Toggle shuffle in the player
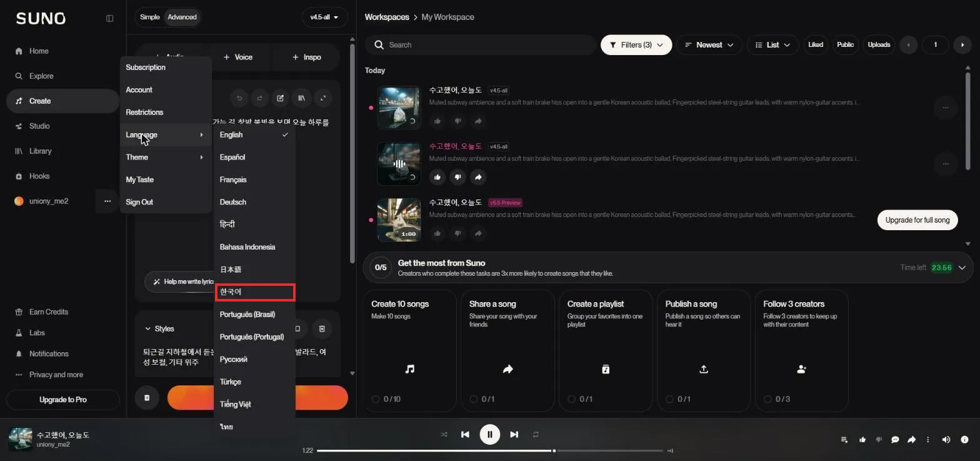The width and height of the screenshot is (980, 461). 444,435
